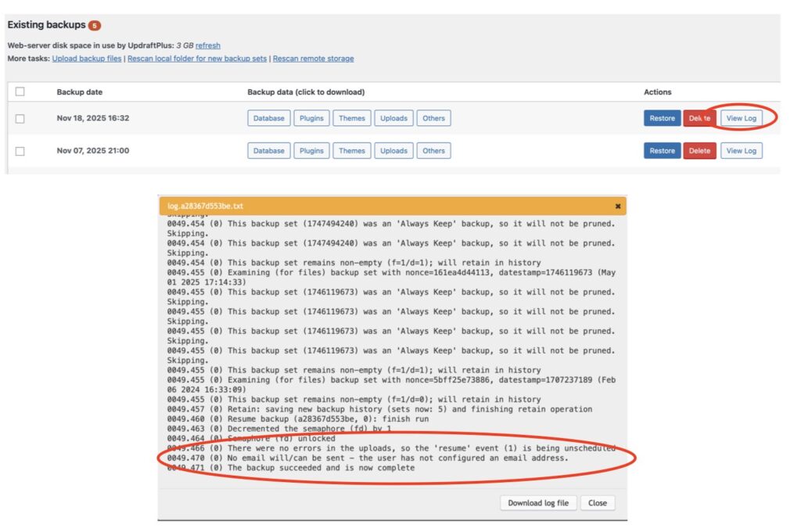The height and width of the screenshot is (532, 801).
Task: Download Database from the Nov 18 backup
Action: pyautogui.click(x=269, y=119)
